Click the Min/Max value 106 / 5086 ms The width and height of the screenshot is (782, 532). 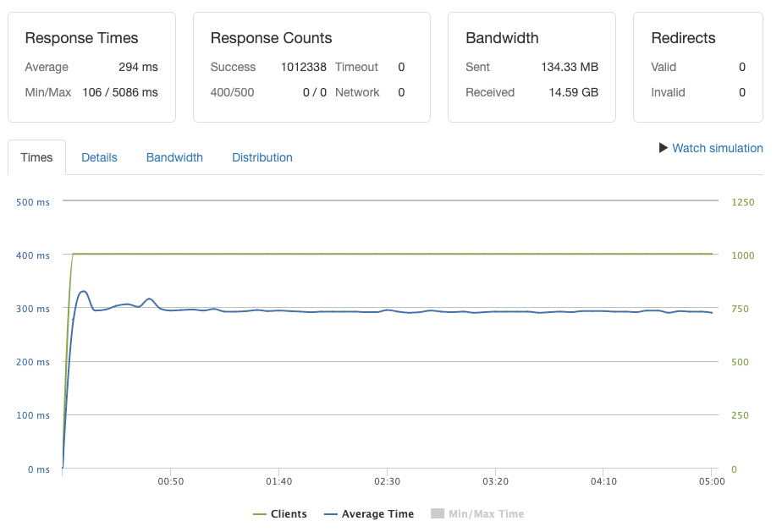pyautogui.click(x=122, y=92)
